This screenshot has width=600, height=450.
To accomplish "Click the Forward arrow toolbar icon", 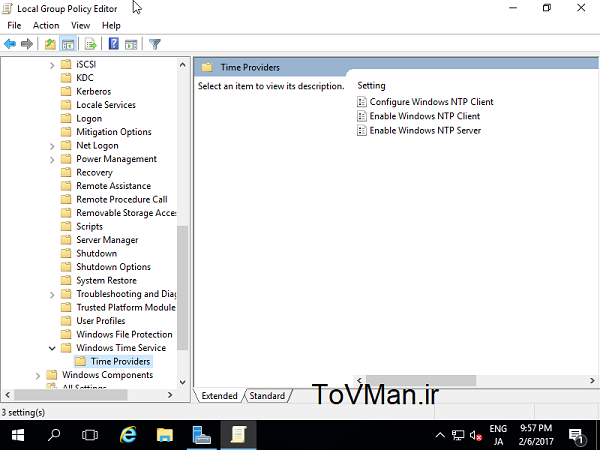I will tap(27, 44).
